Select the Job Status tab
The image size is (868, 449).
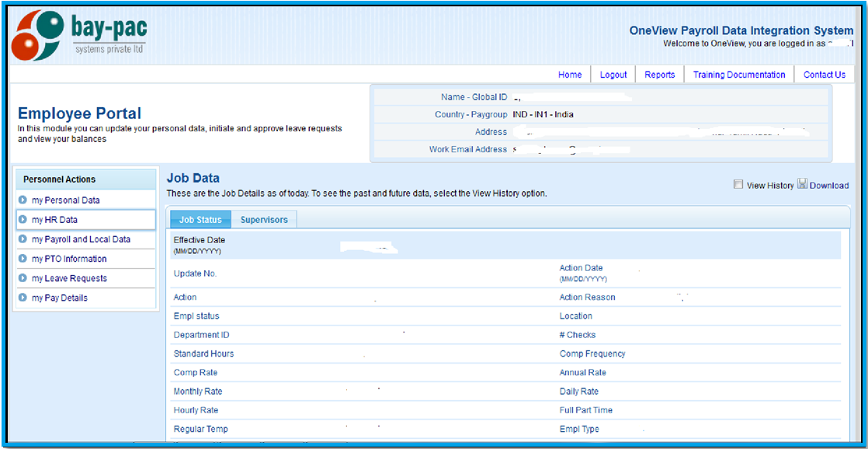200,220
